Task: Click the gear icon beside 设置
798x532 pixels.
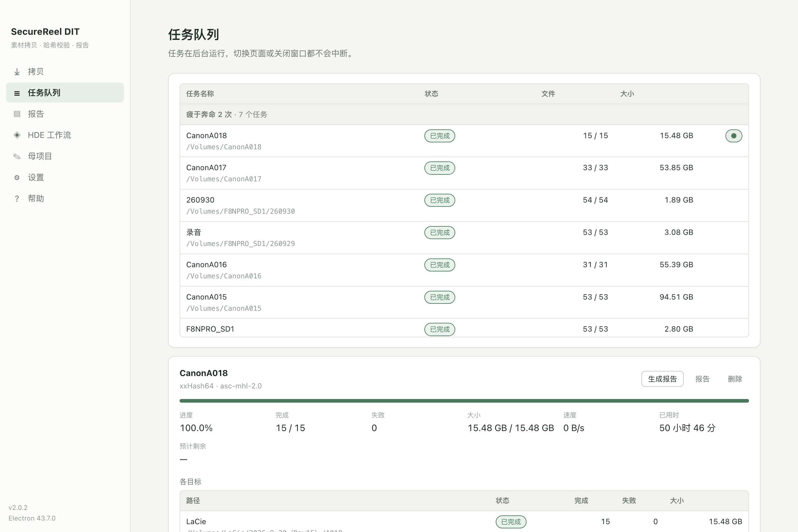Action: click(x=17, y=177)
